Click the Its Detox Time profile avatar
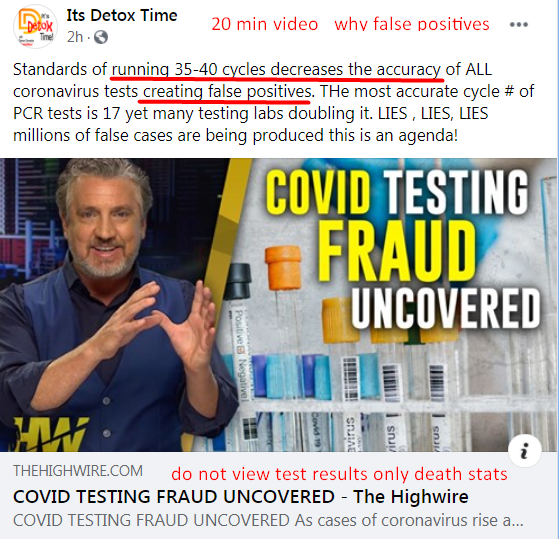The image size is (559, 539). (x=35, y=27)
